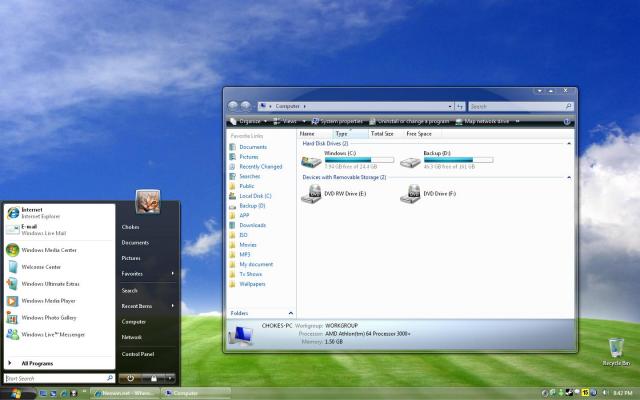Open Windows Live Mail E-mail entry
The width and height of the screenshot is (640, 400).
(x=59, y=229)
